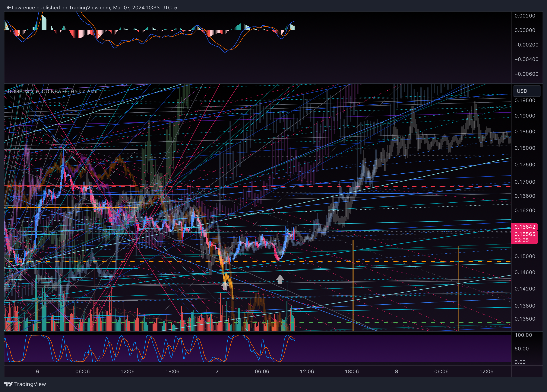
Task: Click the 0.18500 price axis label
Action: tap(525, 132)
